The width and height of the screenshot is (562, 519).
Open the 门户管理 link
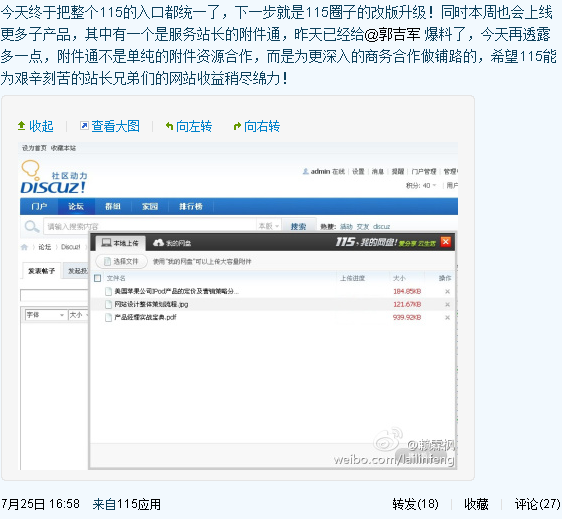point(424,171)
